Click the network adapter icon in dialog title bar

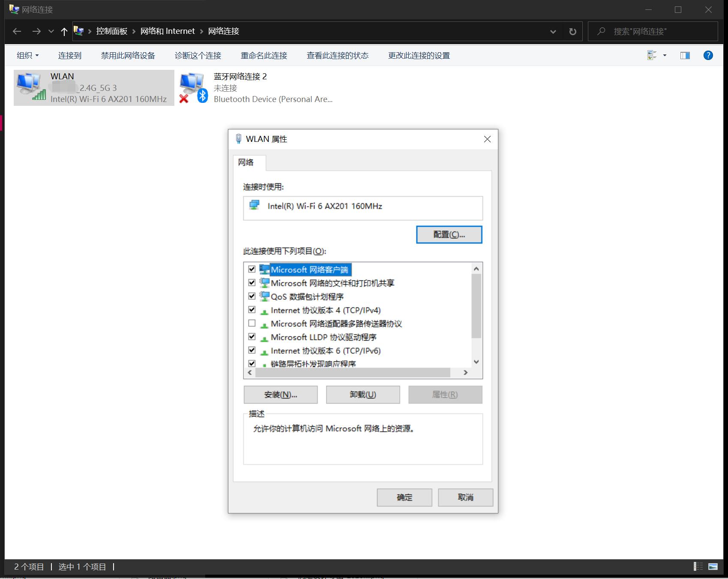(x=238, y=139)
